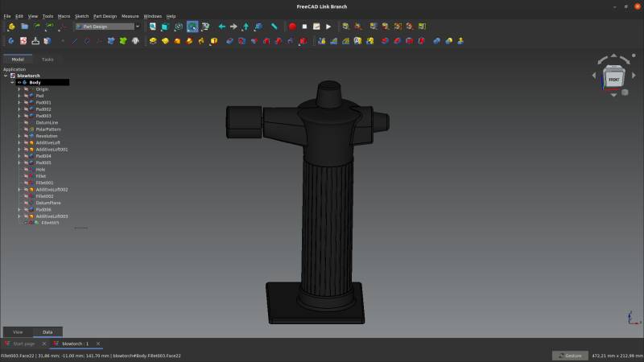This screenshot has height=362, width=644.
Task: Open the Windows menu
Action: tap(153, 16)
